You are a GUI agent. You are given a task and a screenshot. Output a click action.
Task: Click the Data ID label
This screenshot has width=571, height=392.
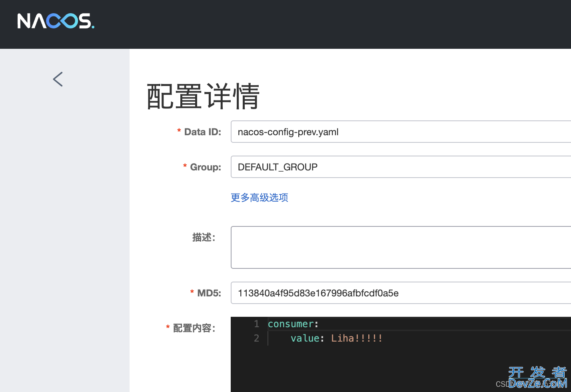click(202, 132)
